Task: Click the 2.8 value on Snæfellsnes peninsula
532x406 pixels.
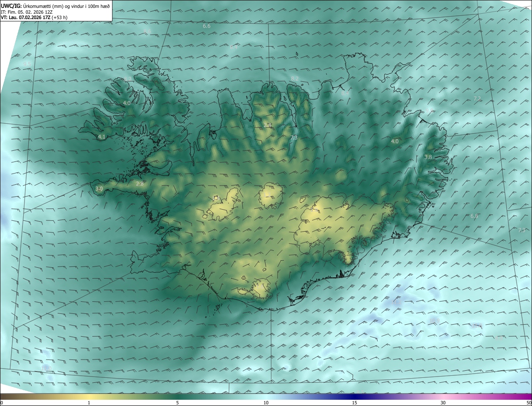Action: [x=140, y=183]
